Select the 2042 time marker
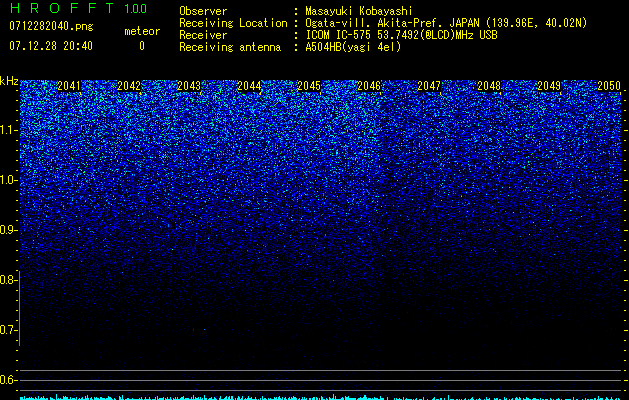This screenshot has width=629, height=400. pos(129,86)
